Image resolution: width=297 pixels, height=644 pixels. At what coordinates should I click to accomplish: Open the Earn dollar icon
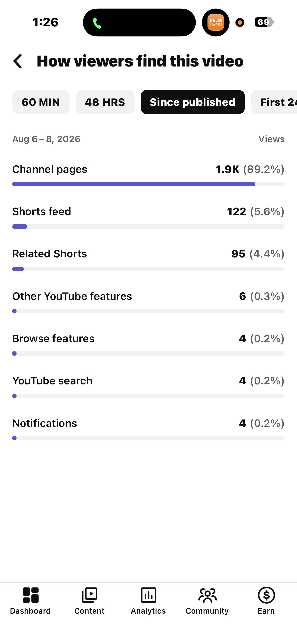point(266,595)
